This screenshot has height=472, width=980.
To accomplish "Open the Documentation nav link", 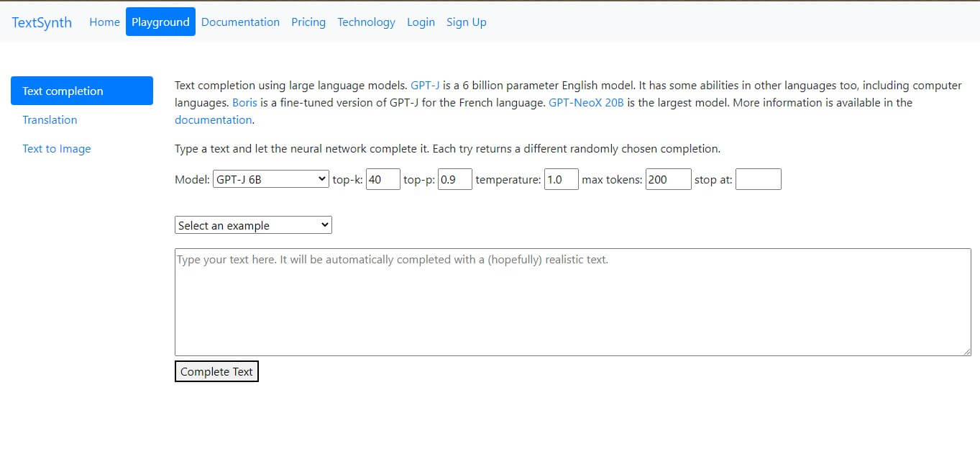I will (x=240, y=22).
